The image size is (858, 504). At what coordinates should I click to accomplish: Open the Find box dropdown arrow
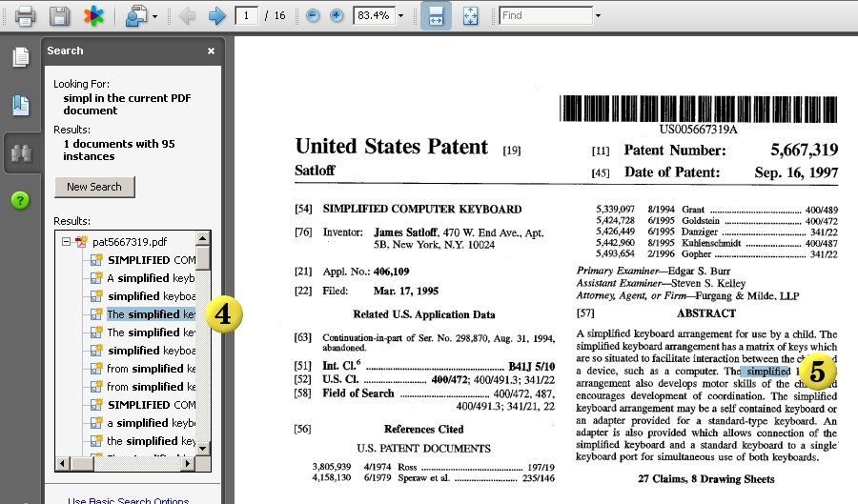[598, 15]
